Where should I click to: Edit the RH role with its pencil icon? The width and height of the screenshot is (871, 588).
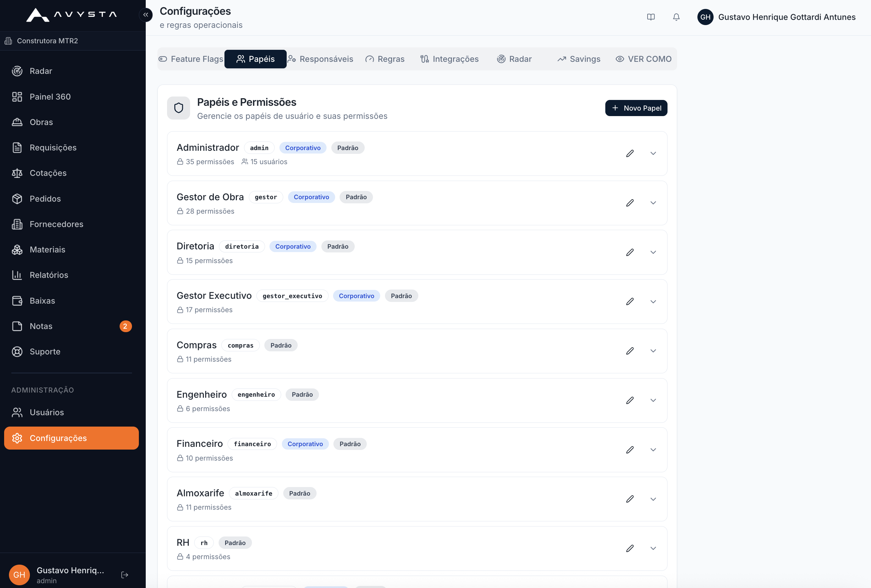[x=630, y=548]
